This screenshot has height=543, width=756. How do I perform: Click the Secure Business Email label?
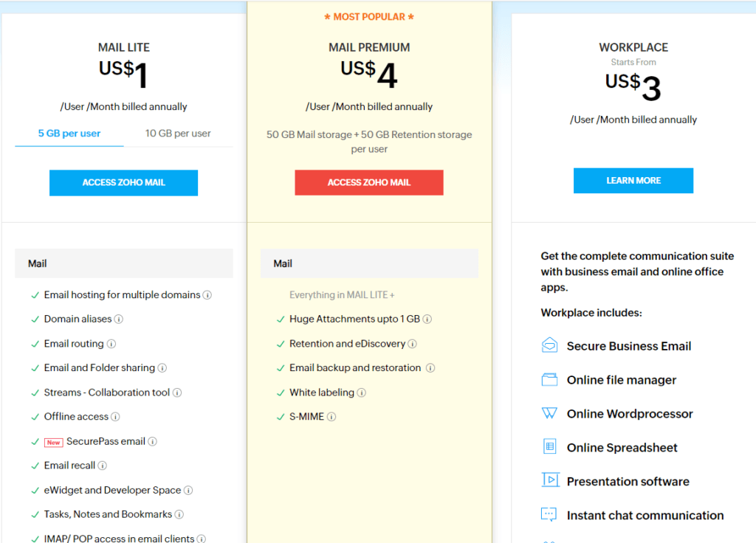(x=629, y=346)
